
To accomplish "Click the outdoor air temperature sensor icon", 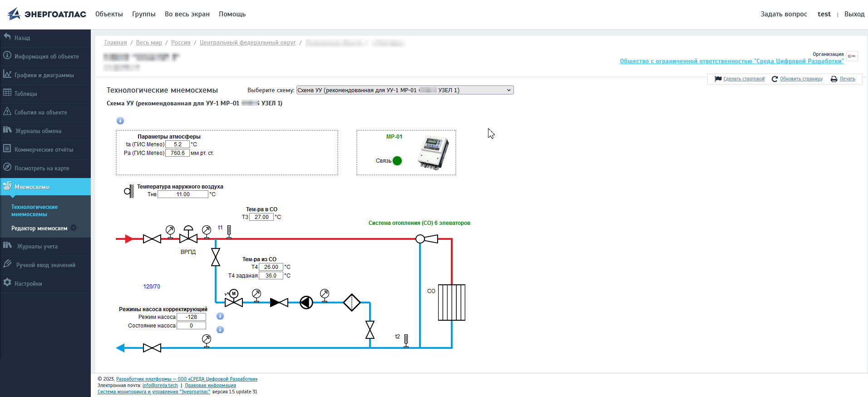I will click(129, 191).
